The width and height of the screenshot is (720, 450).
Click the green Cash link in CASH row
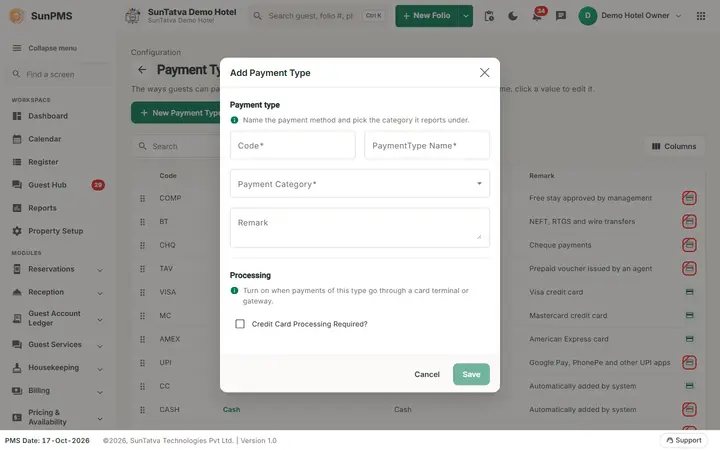click(x=231, y=410)
